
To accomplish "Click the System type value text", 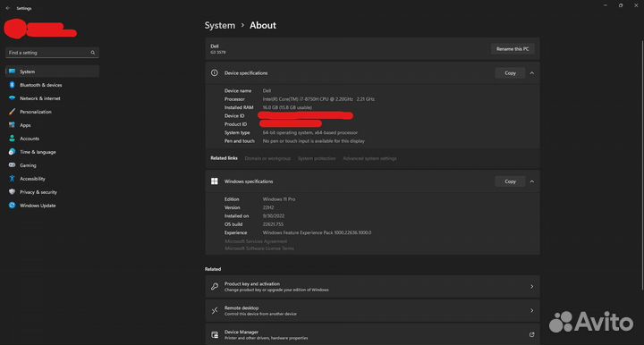I will coord(310,132).
